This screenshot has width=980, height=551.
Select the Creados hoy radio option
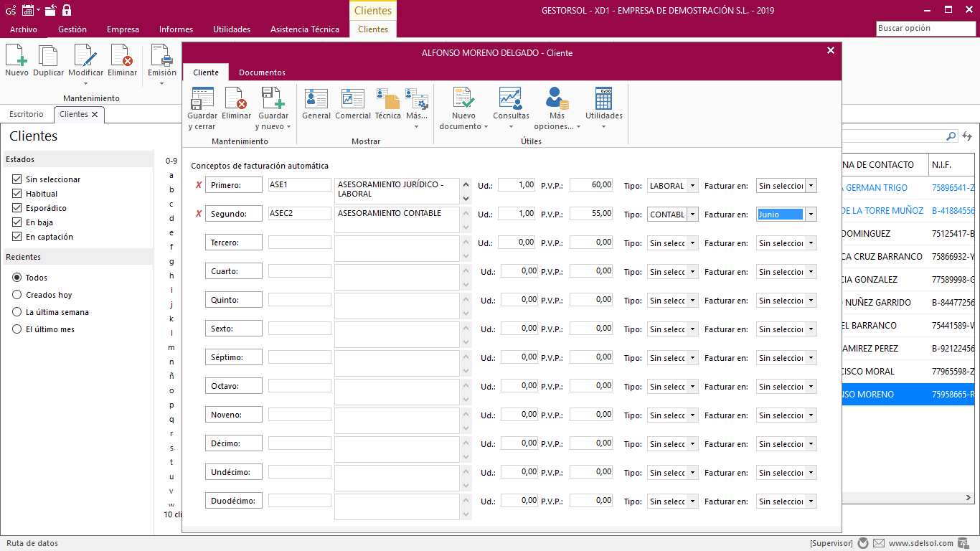17,295
